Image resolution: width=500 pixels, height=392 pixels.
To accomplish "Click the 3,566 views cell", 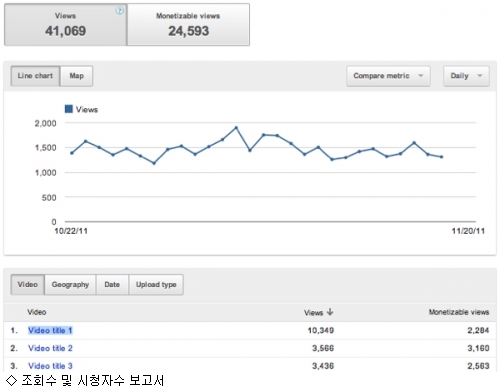I will [x=323, y=348].
